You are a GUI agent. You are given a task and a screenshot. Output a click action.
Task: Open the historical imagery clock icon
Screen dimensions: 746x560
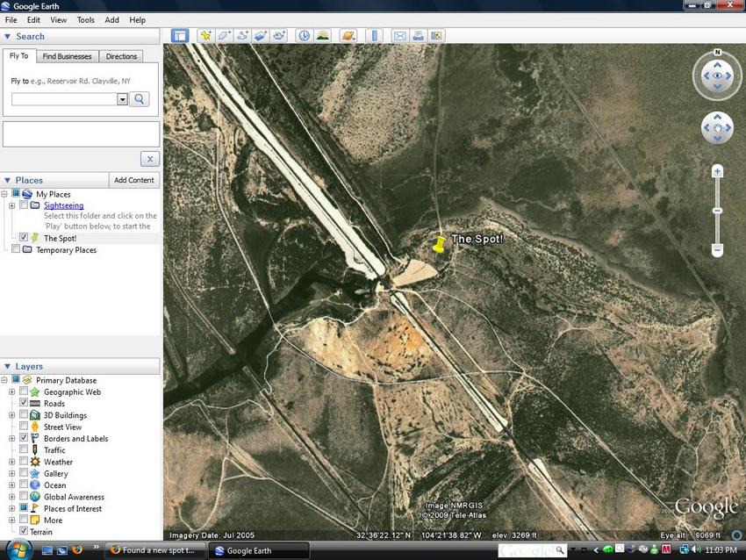click(304, 36)
